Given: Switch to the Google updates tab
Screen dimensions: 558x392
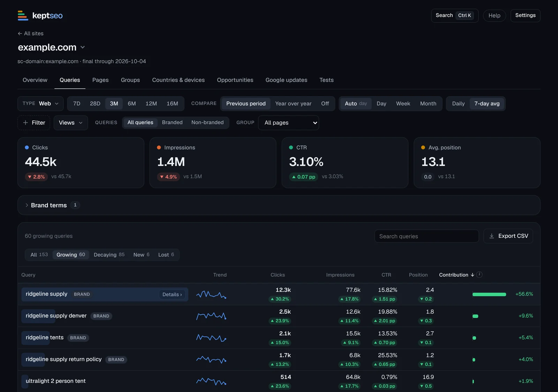Looking at the screenshot, I should click(x=286, y=80).
